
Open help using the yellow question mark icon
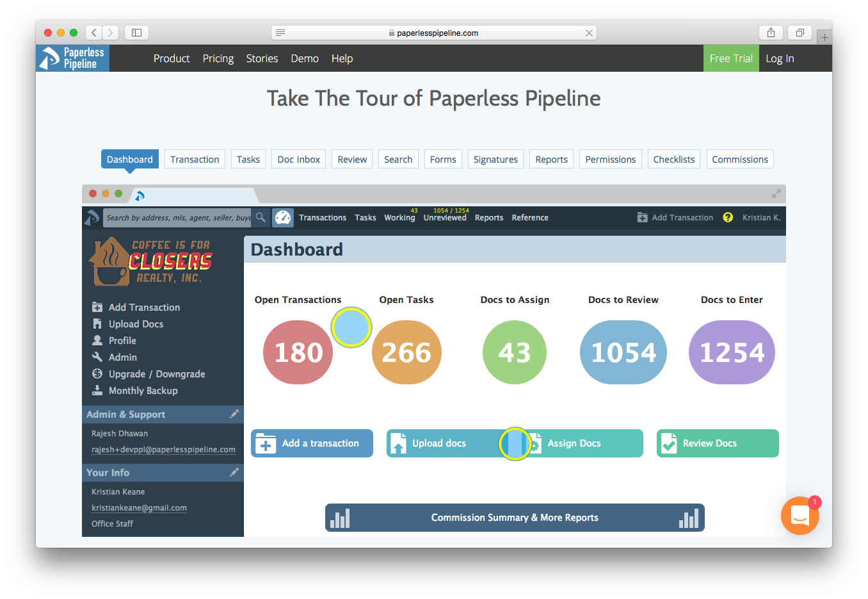click(728, 217)
